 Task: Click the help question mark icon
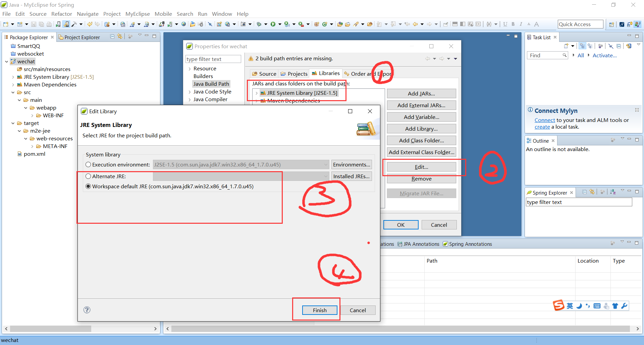click(87, 310)
